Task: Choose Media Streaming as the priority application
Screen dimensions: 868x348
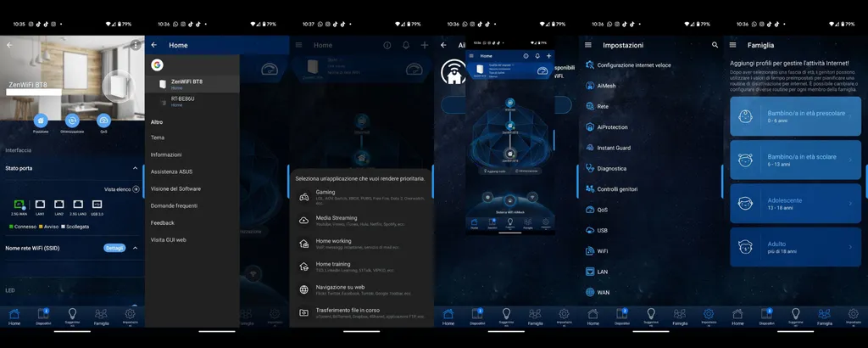Action: [x=361, y=221]
